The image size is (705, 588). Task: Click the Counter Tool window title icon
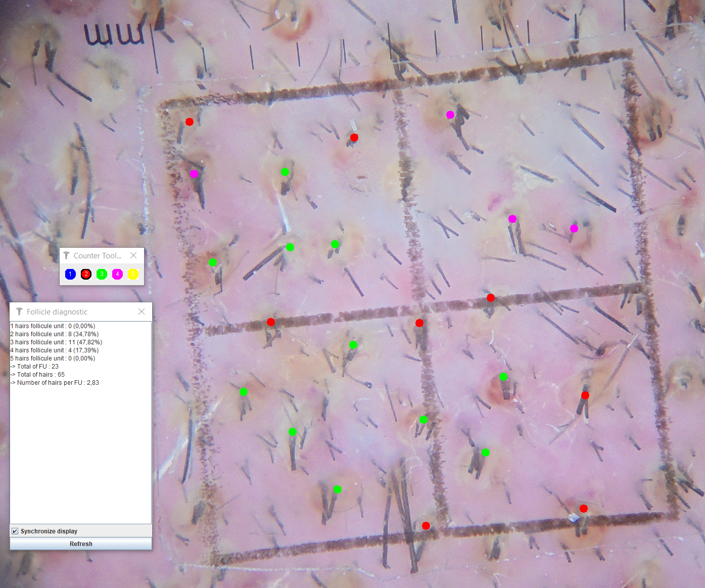66,255
